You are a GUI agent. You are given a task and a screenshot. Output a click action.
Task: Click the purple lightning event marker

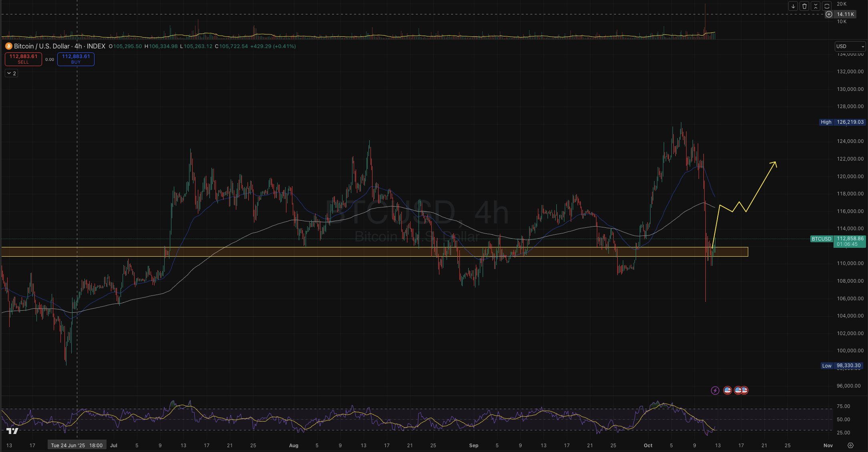[x=715, y=390]
